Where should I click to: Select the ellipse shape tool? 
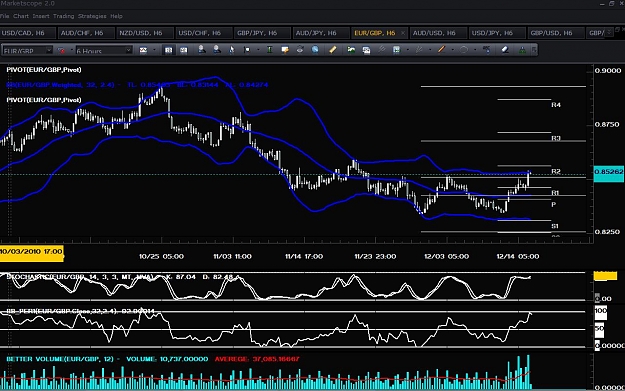464,50
